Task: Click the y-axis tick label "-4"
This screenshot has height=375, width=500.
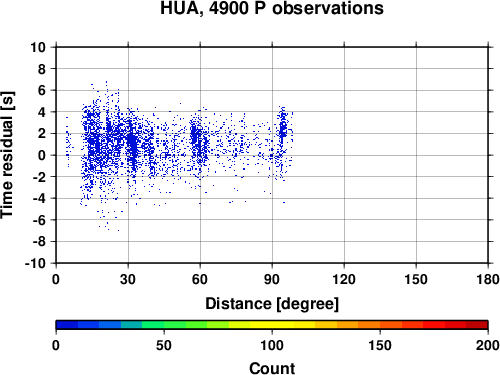Action: coord(40,198)
